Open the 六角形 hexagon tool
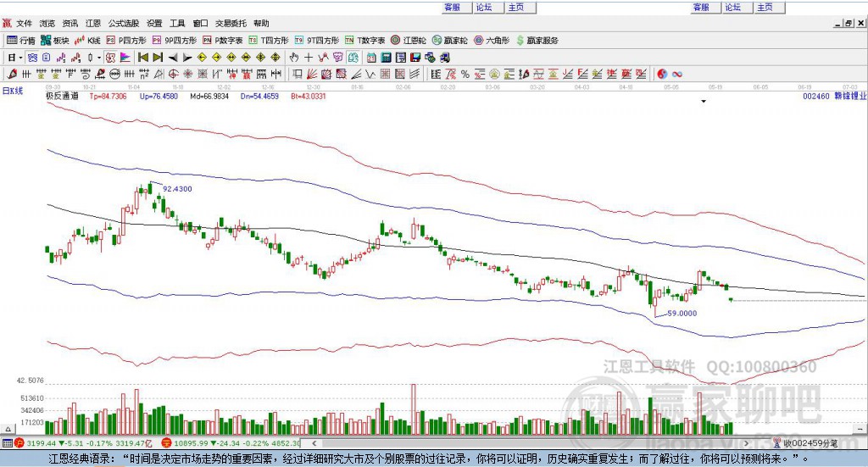Image resolution: width=868 pixels, height=467 pixels. [492, 41]
